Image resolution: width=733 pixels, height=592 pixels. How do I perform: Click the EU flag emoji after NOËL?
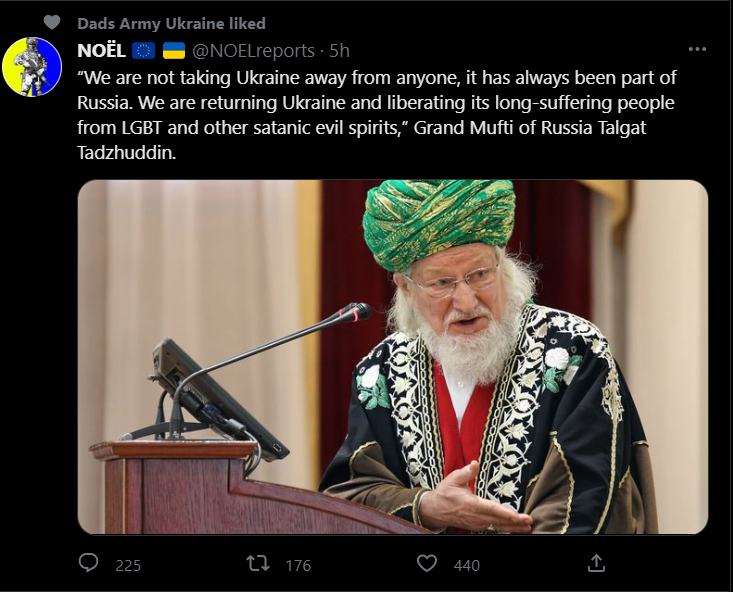pos(143,50)
